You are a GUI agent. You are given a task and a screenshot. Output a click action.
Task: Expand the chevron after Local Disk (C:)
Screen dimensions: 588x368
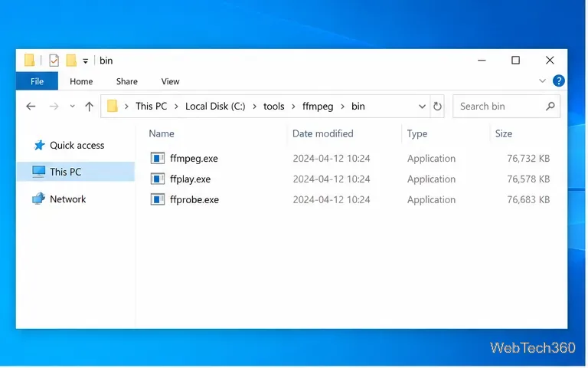pyautogui.click(x=255, y=107)
